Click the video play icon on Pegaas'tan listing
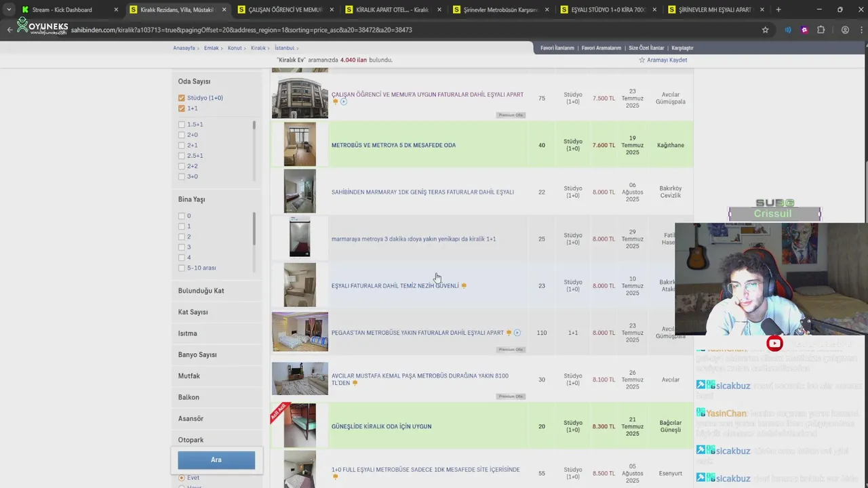The width and height of the screenshot is (868, 488). (x=517, y=333)
